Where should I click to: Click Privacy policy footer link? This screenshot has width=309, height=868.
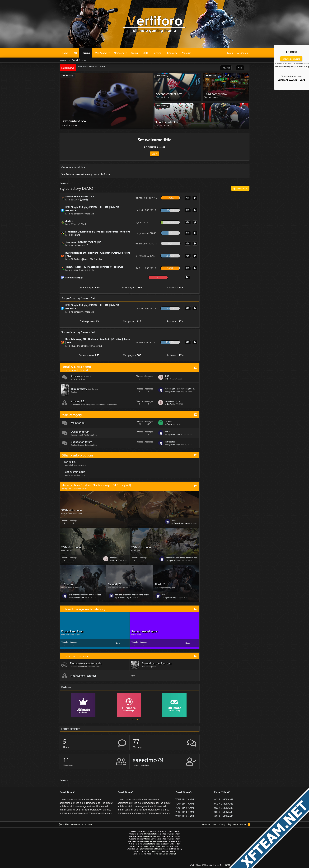[x=225, y=824]
